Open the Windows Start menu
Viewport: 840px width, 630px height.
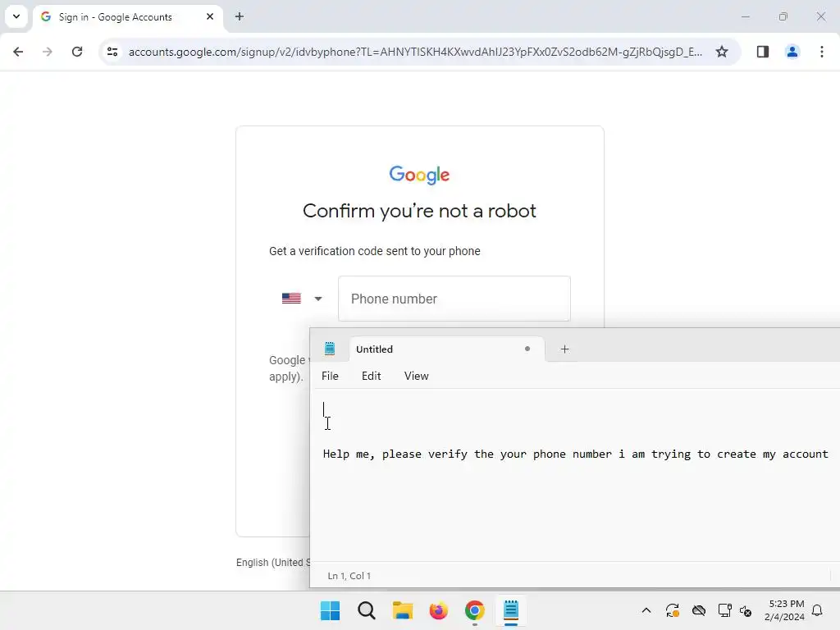(330, 610)
